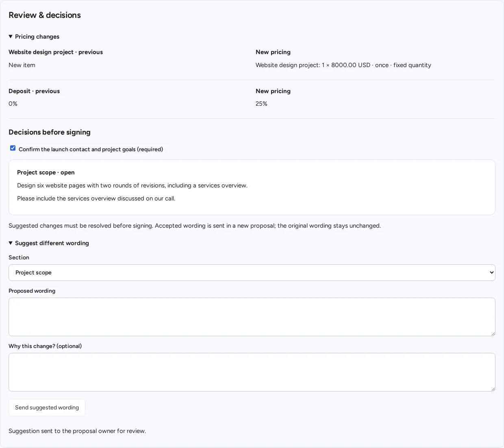The image size is (504, 448).
Task: Select Please include the services overview comment
Action: 96,198
